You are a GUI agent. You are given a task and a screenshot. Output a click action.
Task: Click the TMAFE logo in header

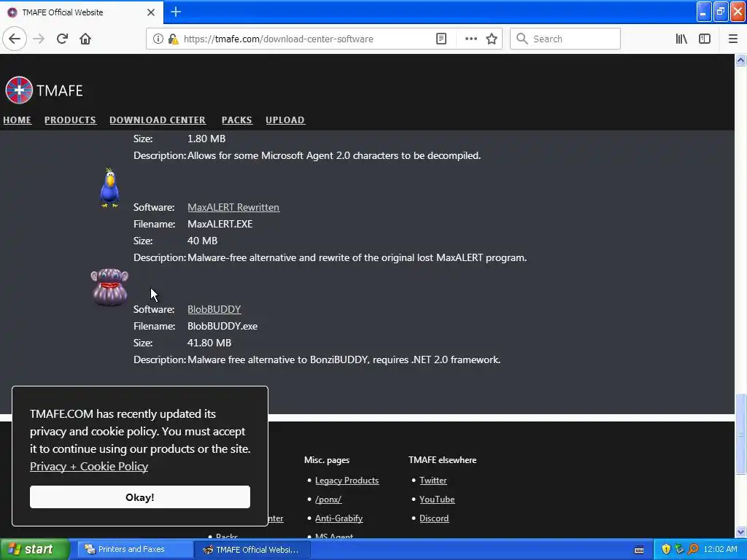(44, 90)
